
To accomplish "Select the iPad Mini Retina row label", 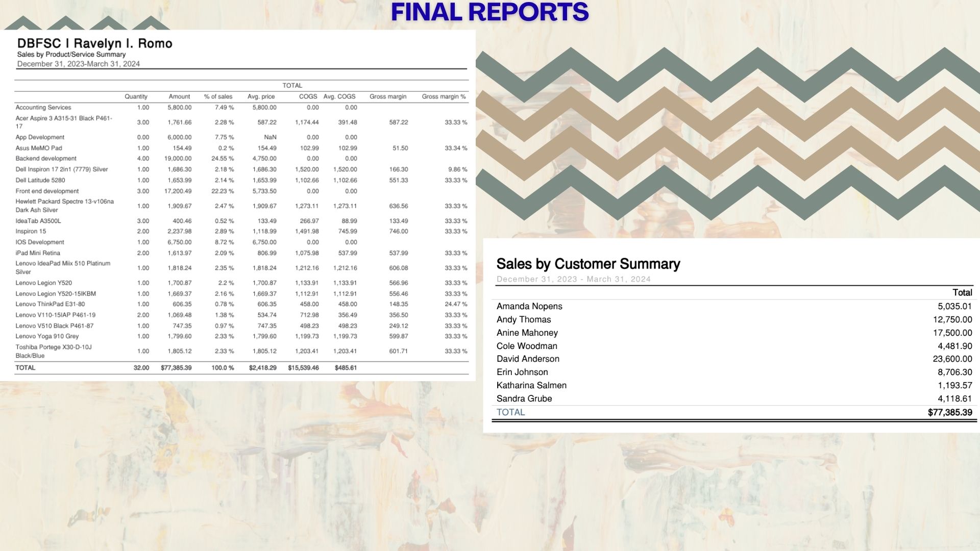I will click(x=38, y=253).
